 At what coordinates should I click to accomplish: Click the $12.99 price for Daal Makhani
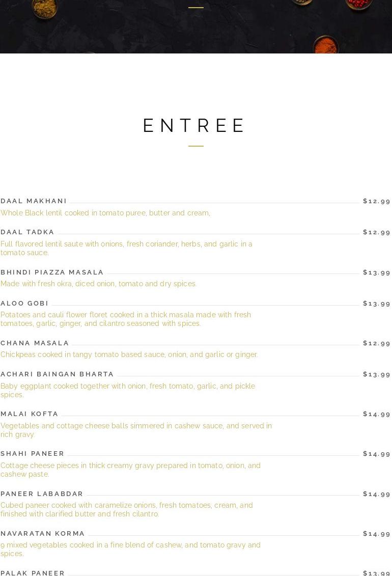(377, 201)
